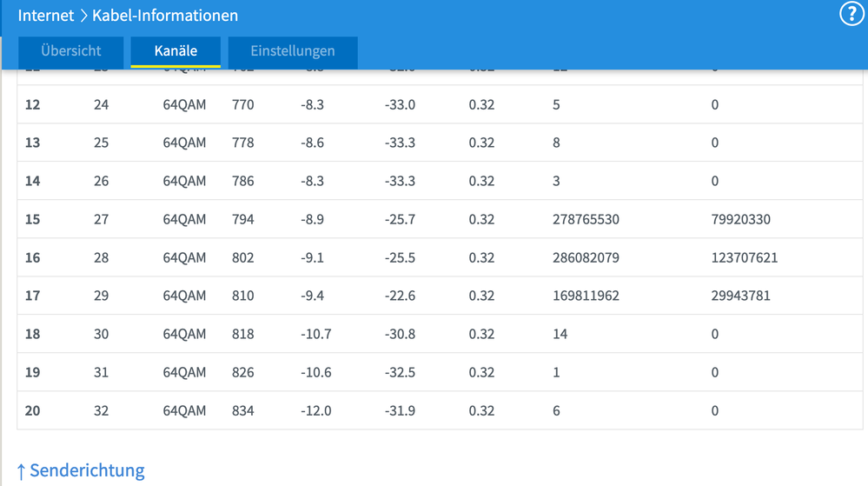Click channel ID 31 cell
Screen dimensions: 868x486
101,372
